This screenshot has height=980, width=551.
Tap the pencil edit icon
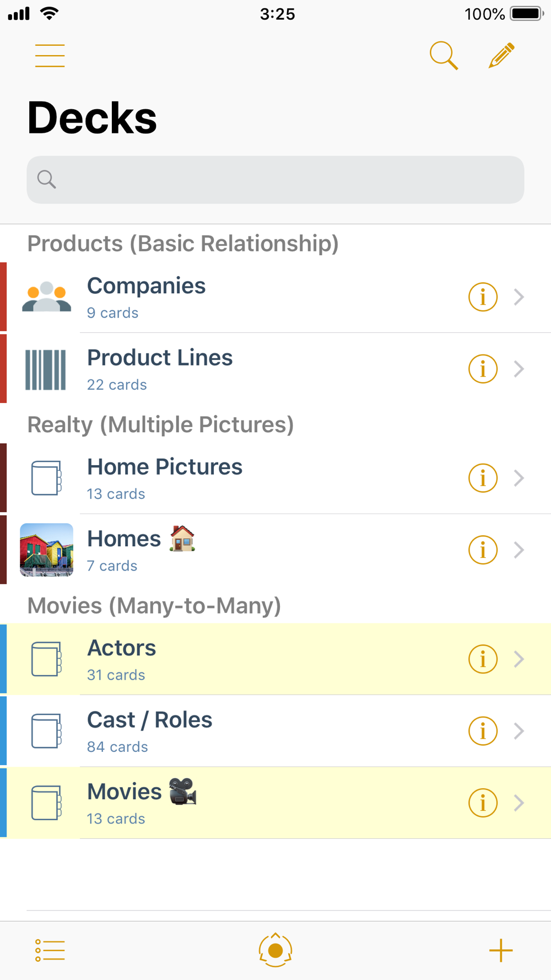501,56
